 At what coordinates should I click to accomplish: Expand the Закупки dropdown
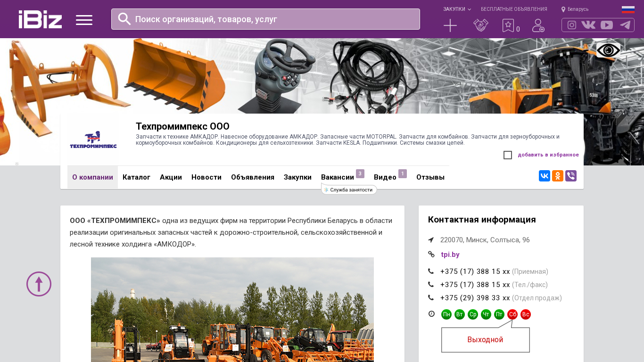pyautogui.click(x=457, y=9)
